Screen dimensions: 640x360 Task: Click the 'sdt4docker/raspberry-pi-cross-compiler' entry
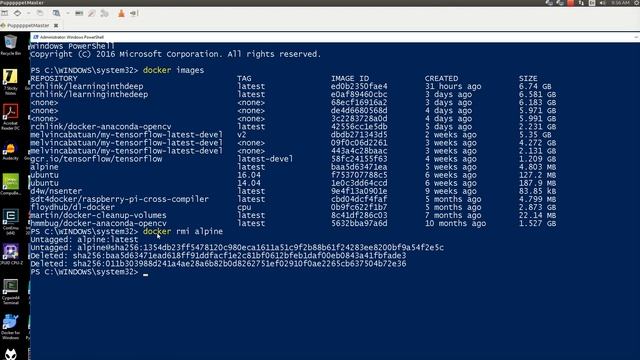click(120, 199)
